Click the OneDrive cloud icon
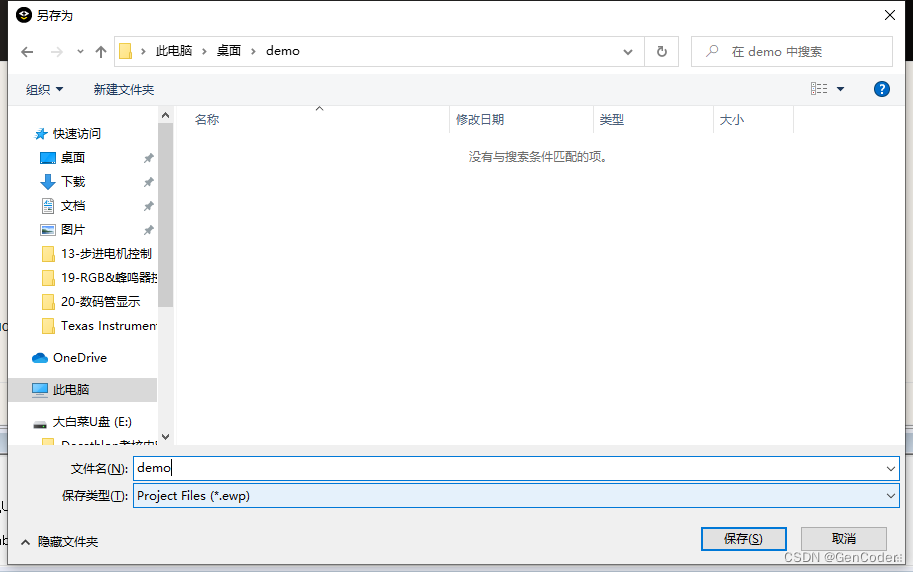 pyautogui.click(x=40, y=358)
